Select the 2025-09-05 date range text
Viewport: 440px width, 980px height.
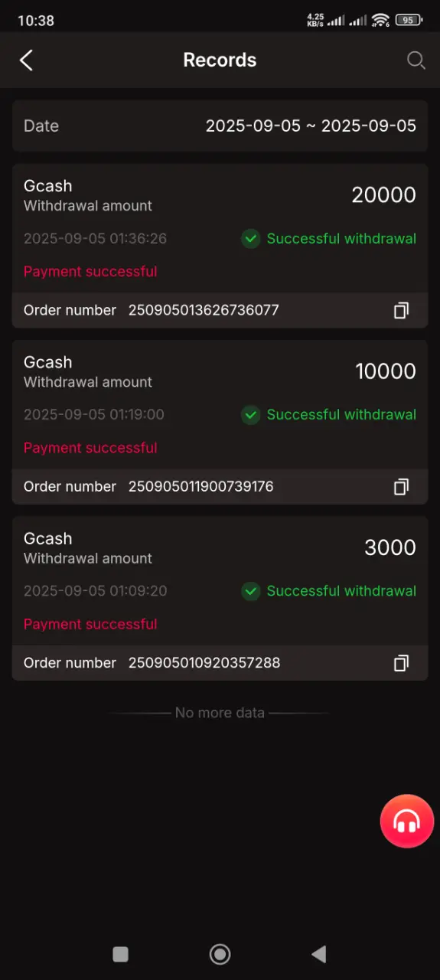[311, 126]
